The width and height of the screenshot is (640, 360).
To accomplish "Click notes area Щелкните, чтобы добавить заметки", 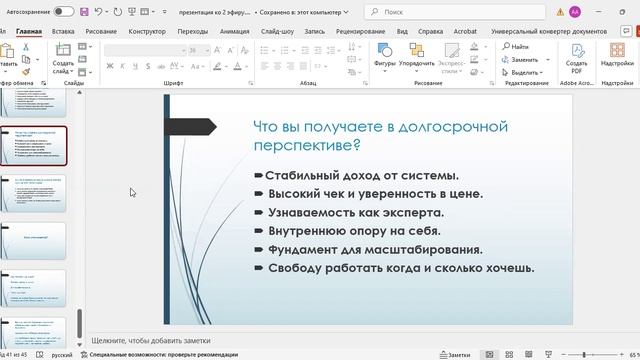I will [151, 340].
